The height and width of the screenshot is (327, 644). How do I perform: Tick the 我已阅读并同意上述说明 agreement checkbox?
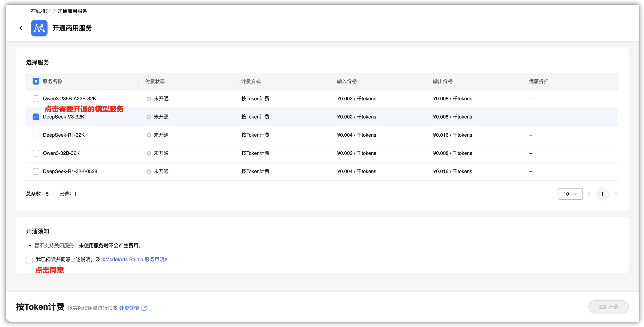point(29,260)
